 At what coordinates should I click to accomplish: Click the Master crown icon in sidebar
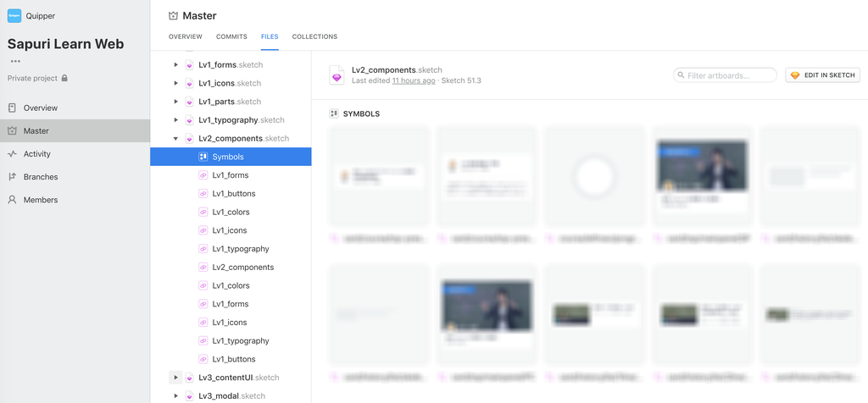pos(12,131)
